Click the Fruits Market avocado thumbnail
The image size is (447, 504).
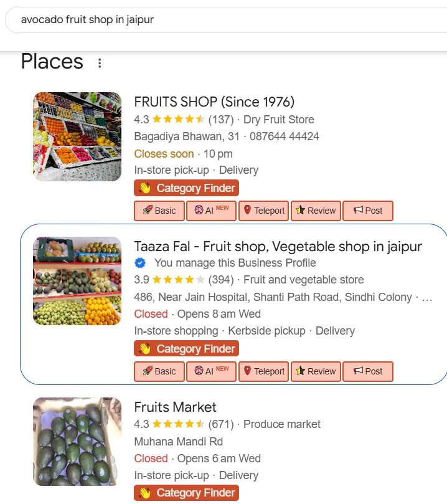77,442
